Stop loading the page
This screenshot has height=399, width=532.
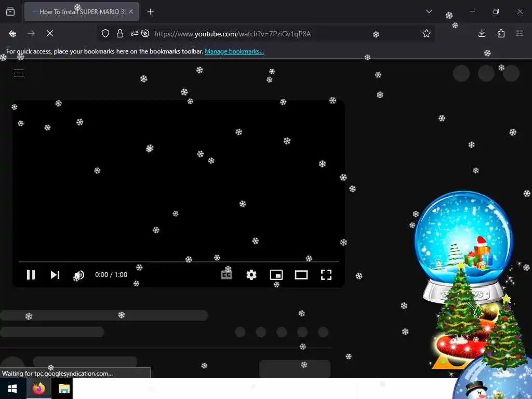click(50, 33)
